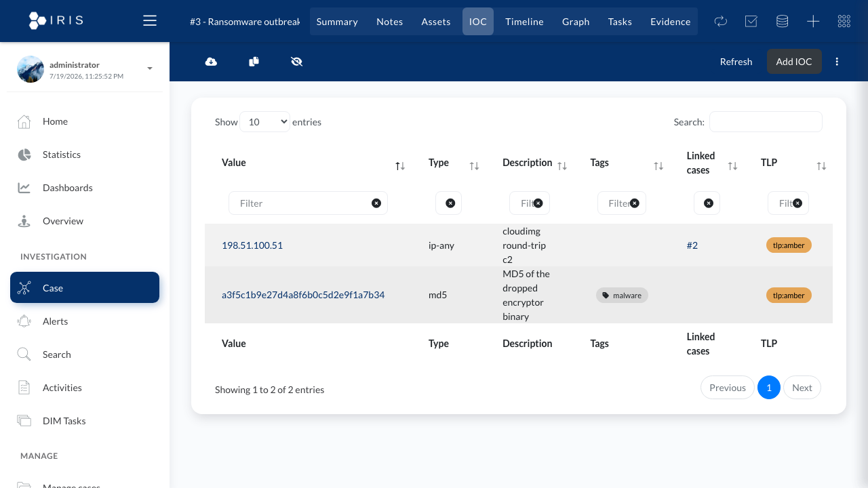Screen dimensions: 868x488
Task: Click the copy IOCs icon
Action: click(254, 62)
